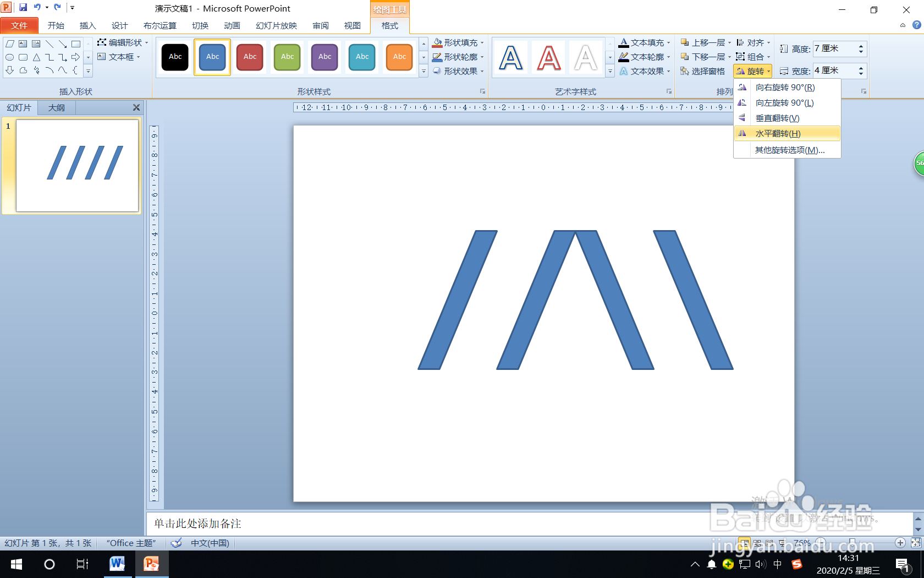Fit slide to current window icon
924x578 pixels.
[x=916, y=543]
